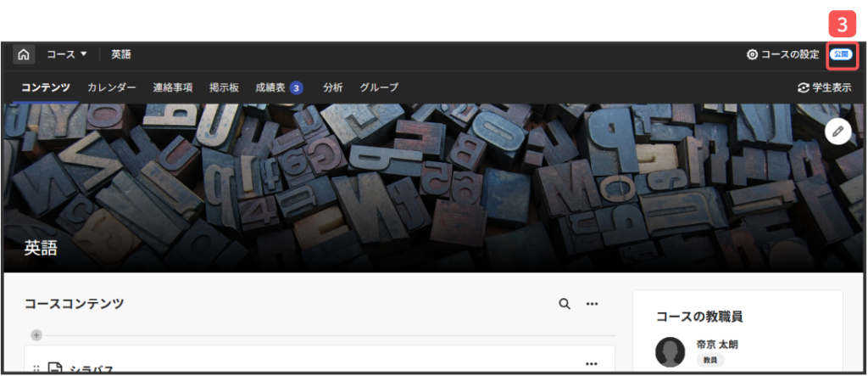Open the グループ tab
Image resolution: width=868 pixels, height=376 pixels.
[x=378, y=87]
